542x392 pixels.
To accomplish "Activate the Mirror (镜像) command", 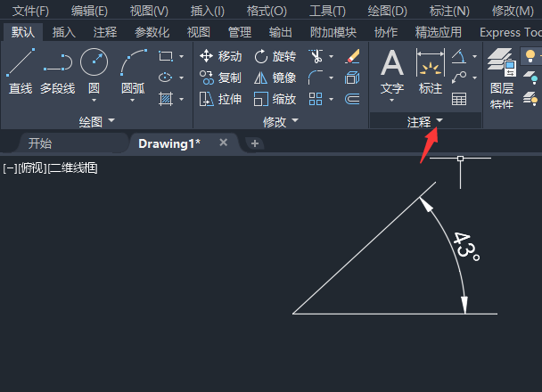I will click(x=275, y=78).
